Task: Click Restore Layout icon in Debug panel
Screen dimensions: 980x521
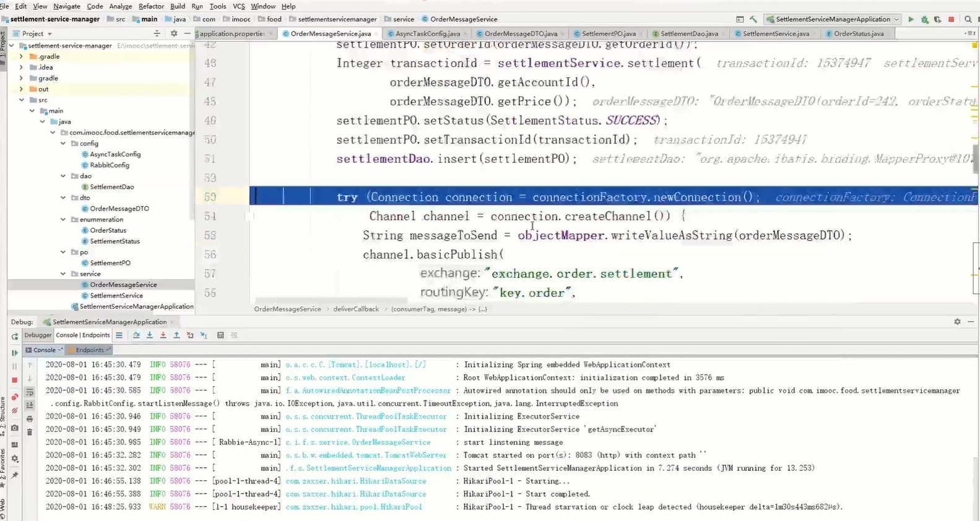Action: point(15,444)
